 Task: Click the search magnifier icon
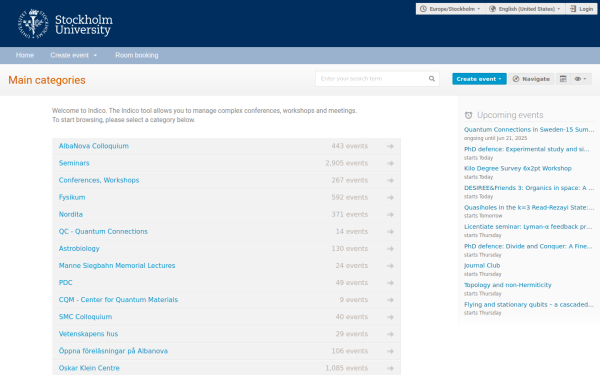point(432,79)
